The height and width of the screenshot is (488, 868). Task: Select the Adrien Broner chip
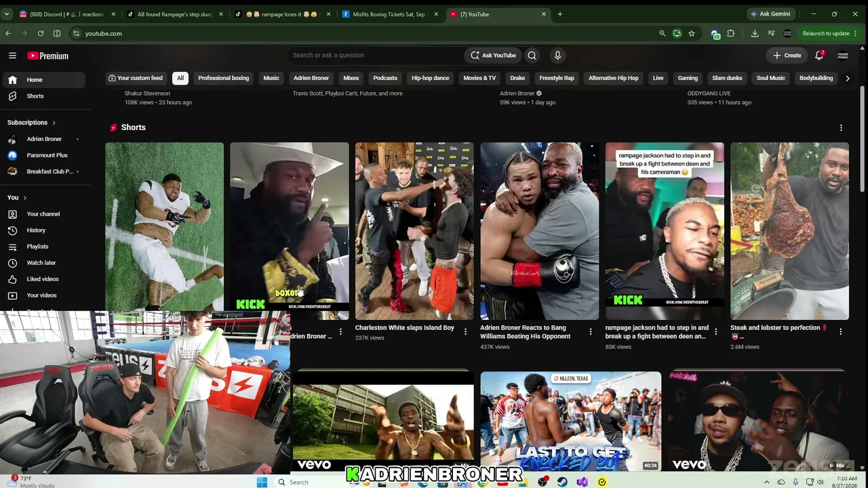[311, 78]
